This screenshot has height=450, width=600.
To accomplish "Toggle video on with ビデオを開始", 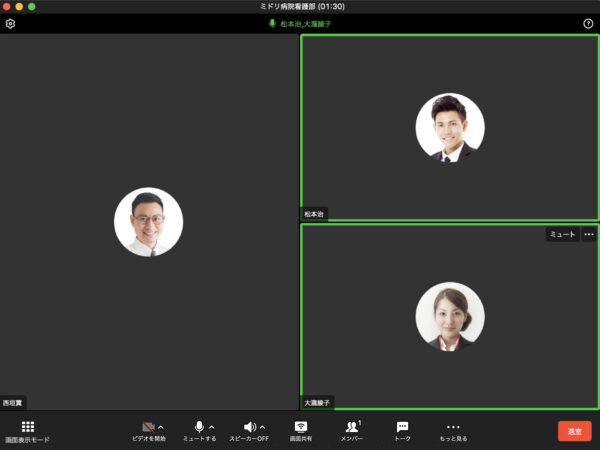I will tap(148, 427).
